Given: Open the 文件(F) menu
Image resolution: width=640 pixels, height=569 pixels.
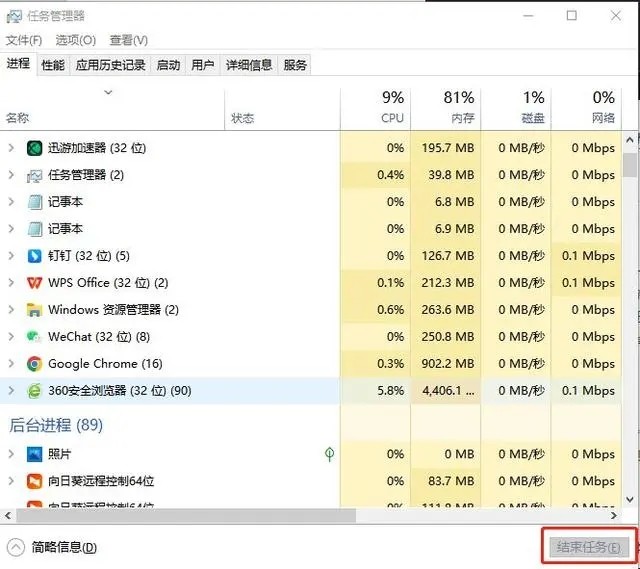Looking at the screenshot, I should tap(24, 40).
